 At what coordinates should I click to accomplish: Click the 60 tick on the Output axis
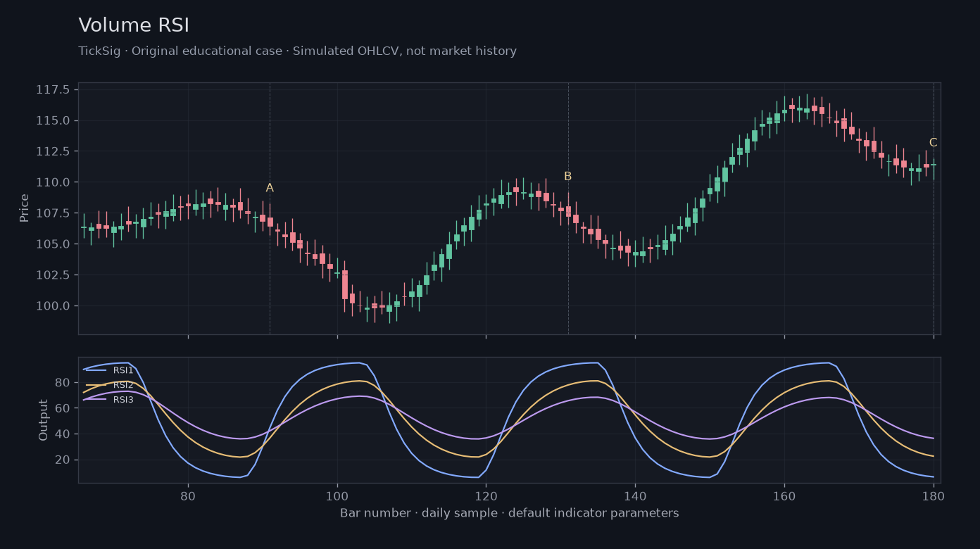pos(63,408)
